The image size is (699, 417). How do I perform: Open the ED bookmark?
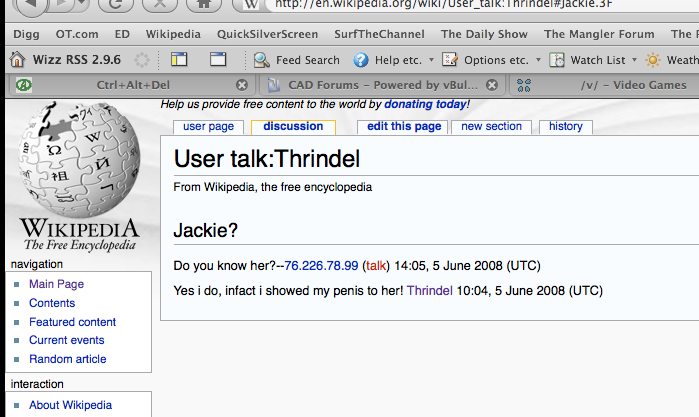(122, 34)
